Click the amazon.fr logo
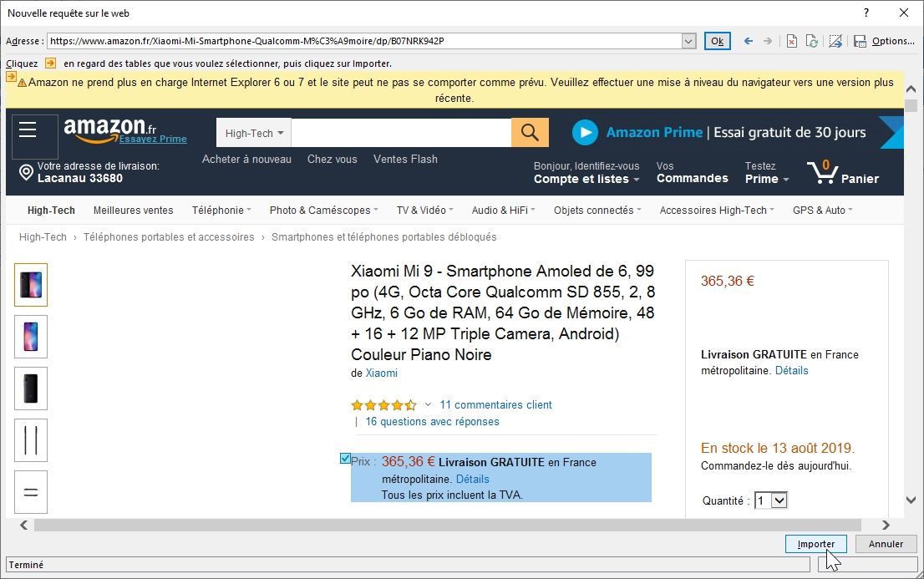This screenshot has height=579, width=924. pyautogui.click(x=109, y=129)
